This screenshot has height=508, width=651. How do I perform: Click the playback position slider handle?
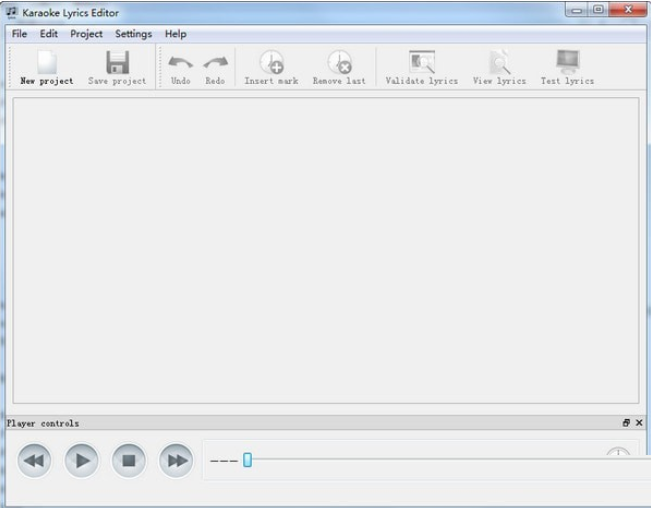click(247, 460)
